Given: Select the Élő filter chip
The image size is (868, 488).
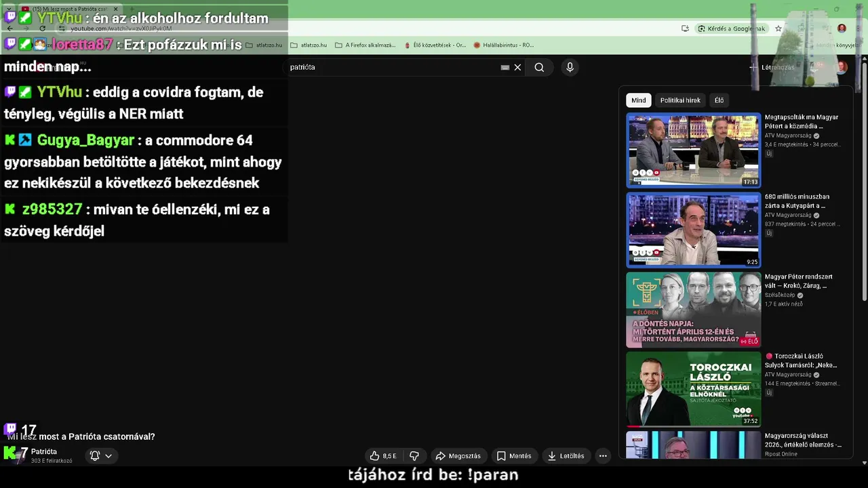Looking at the screenshot, I should (719, 100).
